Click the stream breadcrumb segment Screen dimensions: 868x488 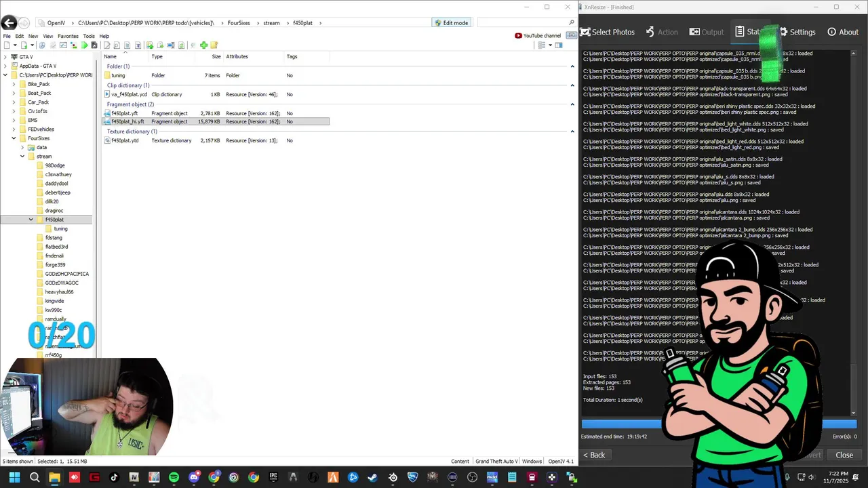coord(271,23)
